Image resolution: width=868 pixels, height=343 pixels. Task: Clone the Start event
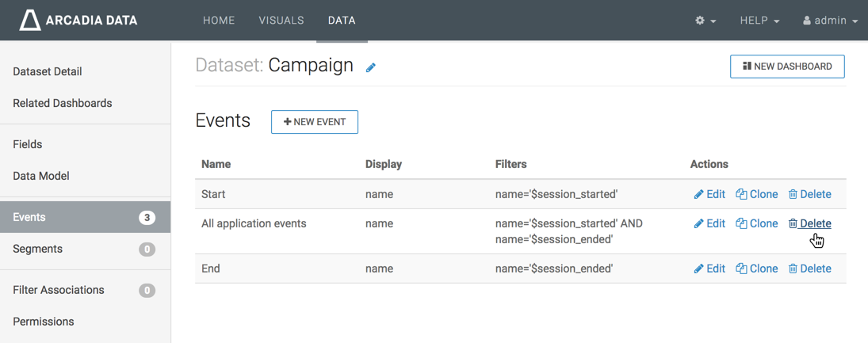pos(756,194)
